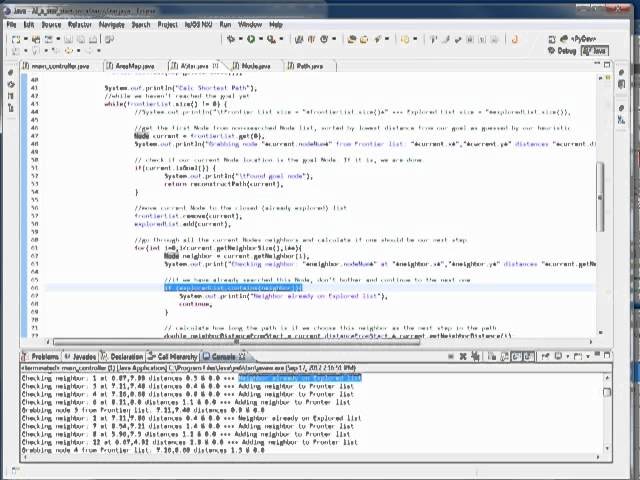Click the Back navigation arrow icon

(68, 51)
